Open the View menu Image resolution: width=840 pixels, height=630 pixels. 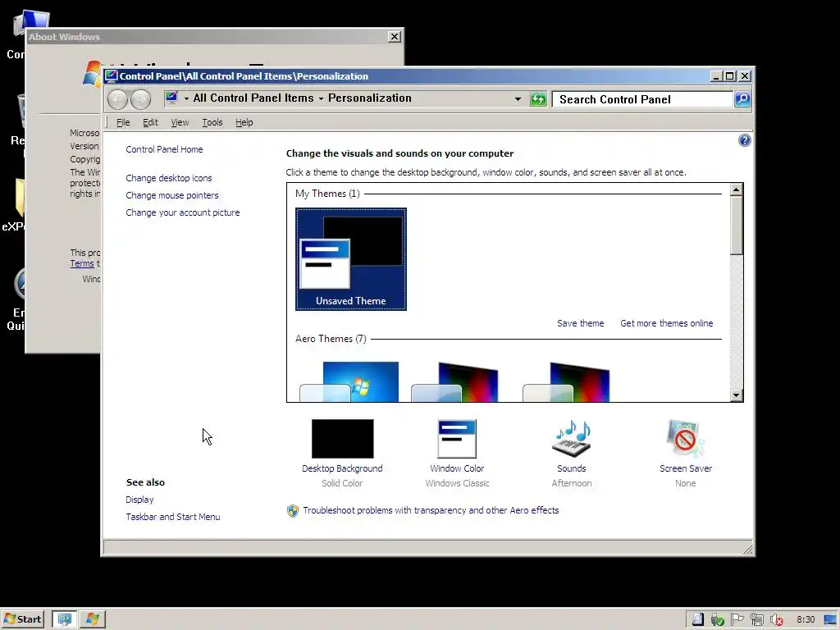coord(180,123)
